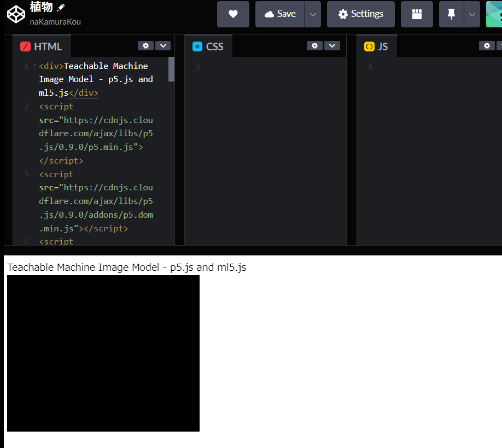The height and width of the screenshot is (448, 502).
Task: Click the closing </div> tag in HTML
Action: pos(84,93)
